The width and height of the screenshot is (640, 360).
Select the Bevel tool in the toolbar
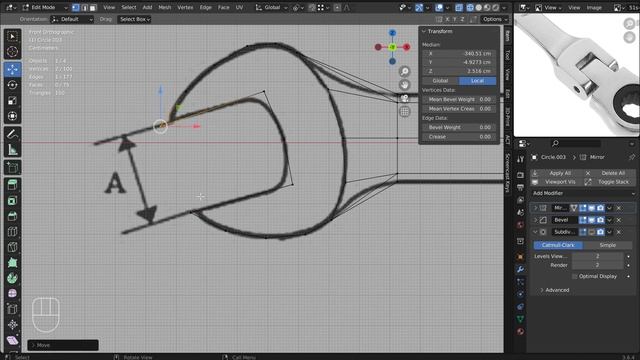[x=12, y=216]
